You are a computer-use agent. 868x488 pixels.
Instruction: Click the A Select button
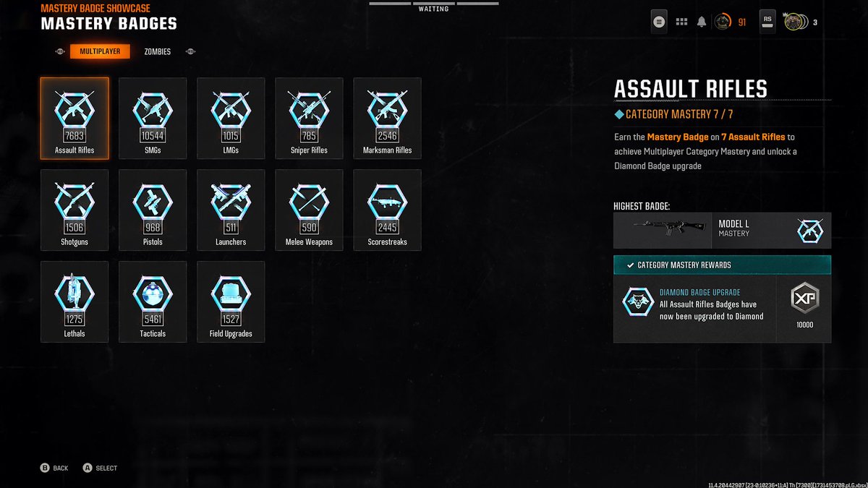click(100, 468)
